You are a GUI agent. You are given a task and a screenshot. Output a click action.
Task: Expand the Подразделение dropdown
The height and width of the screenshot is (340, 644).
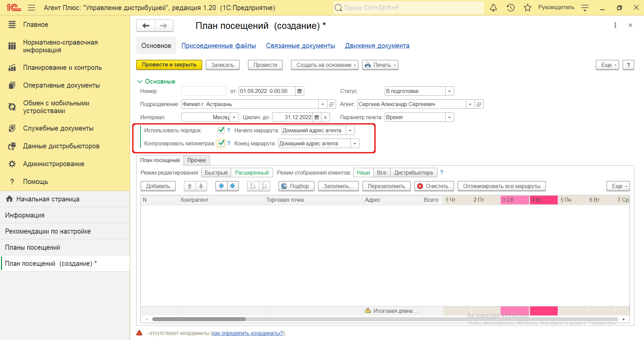[323, 104]
